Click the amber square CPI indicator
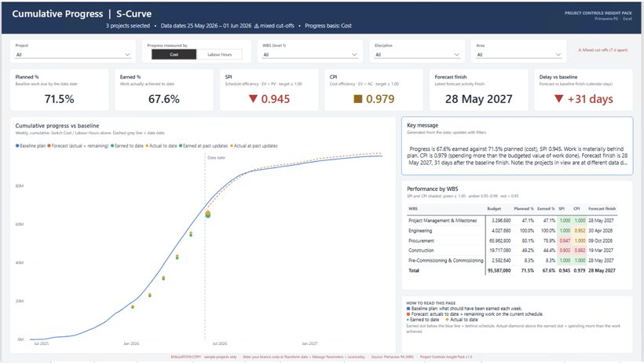This screenshot has width=644, height=363. coord(358,99)
